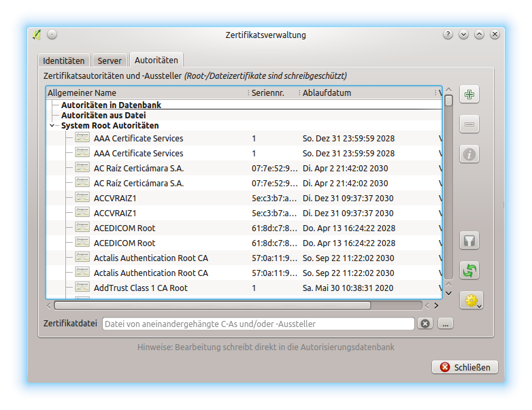Sort by the Ablaufdatum column header
The width and height of the screenshot is (532, 410).
327,92
